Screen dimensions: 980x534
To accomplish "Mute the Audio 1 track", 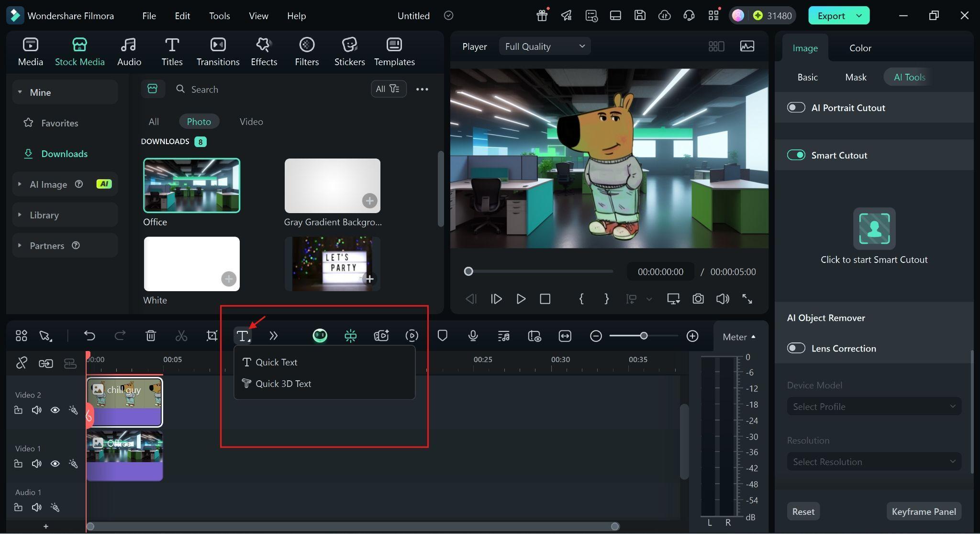I will (x=36, y=507).
